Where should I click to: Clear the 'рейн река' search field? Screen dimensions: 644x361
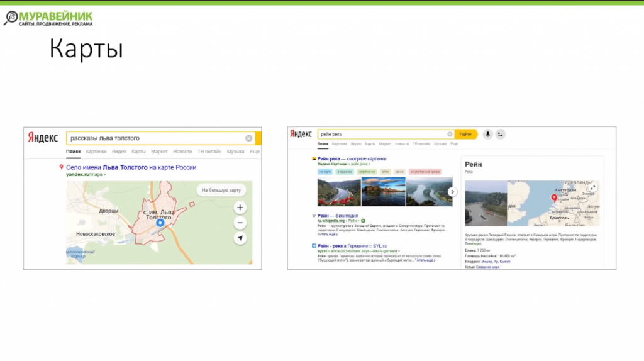[x=450, y=135]
